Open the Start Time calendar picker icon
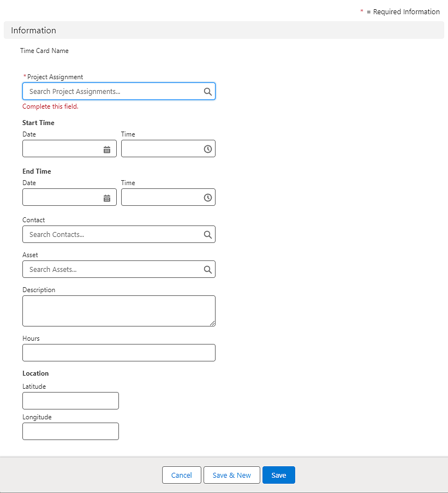Viewport: 448px width, 493px height. pyautogui.click(x=107, y=149)
